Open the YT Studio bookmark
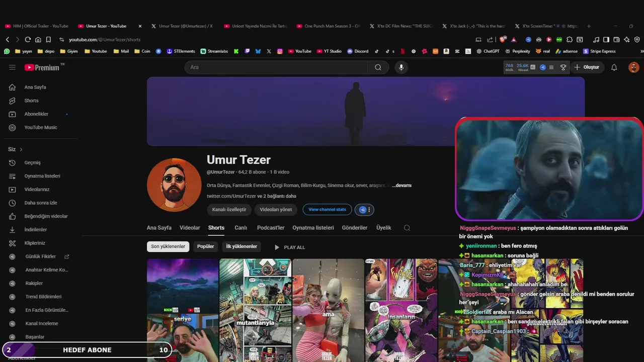This screenshot has width=644, height=362. point(329,51)
